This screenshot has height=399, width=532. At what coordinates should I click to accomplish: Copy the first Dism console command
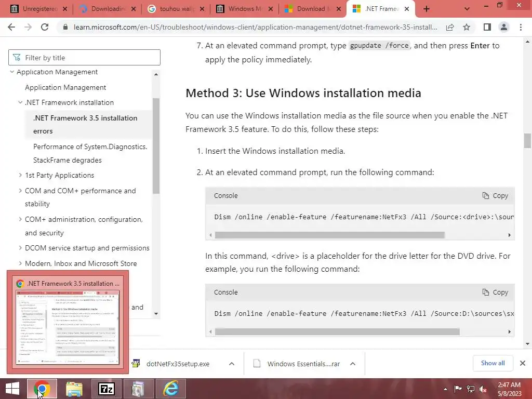coord(495,196)
